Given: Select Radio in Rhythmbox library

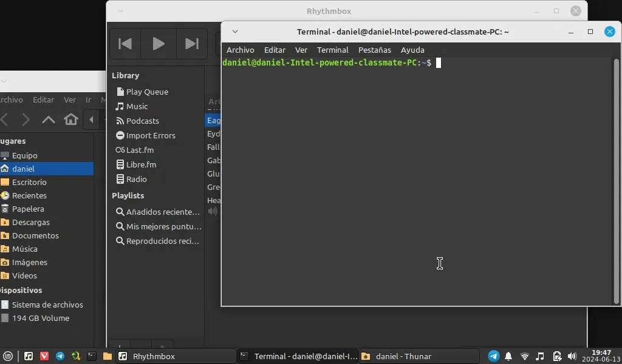Looking at the screenshot, I should 136,180.
